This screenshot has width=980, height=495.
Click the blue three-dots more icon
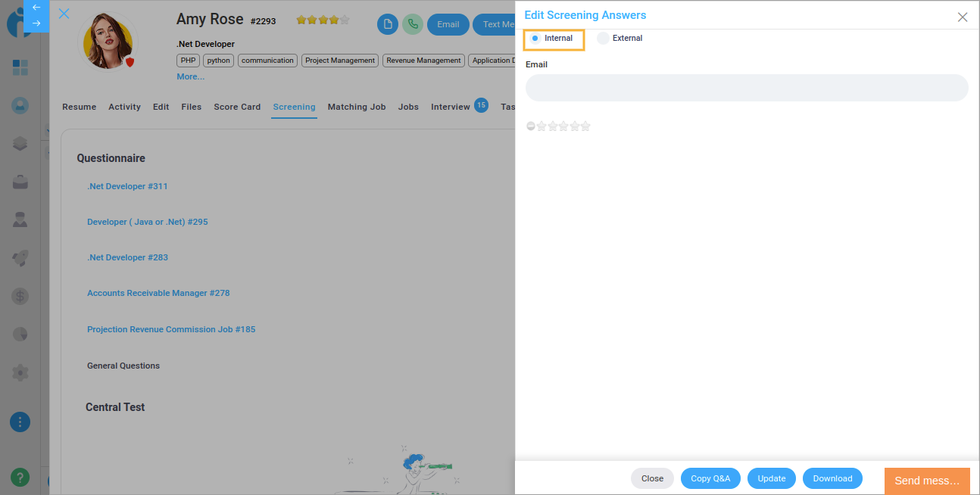[x=20, y=422]
